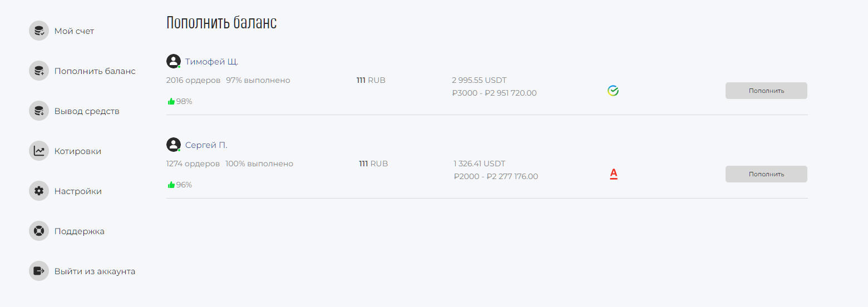Image resolution: width=868 pixels, height=307 pixels.
Task: Click the withdraw funds sidebar icon
Action: (39, 111)
